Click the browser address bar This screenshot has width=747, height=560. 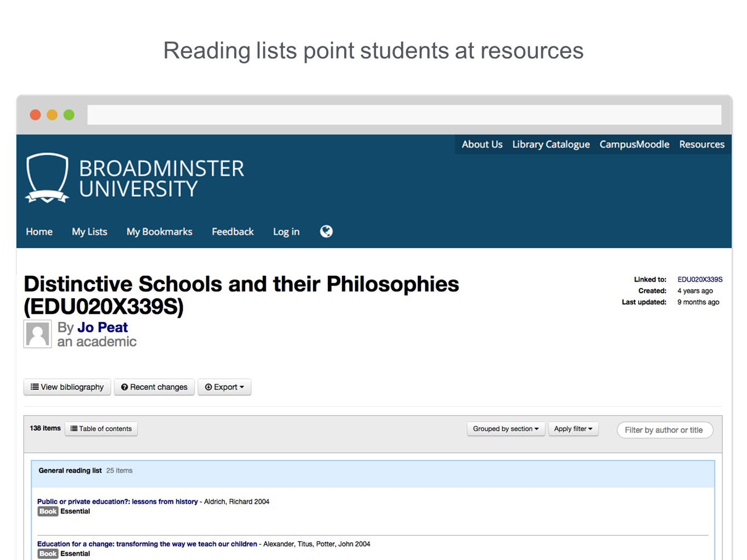(x=404, y=115)
